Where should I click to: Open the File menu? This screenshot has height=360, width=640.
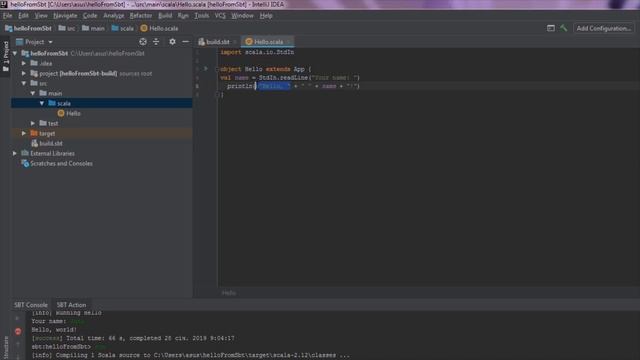pyautogui.click(x=7, y=16)
